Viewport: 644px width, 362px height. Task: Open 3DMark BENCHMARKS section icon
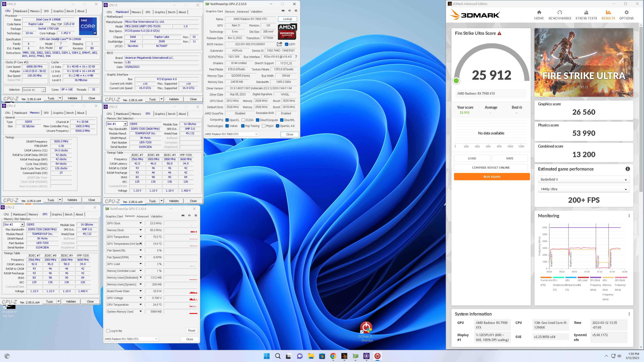point(560,13)
